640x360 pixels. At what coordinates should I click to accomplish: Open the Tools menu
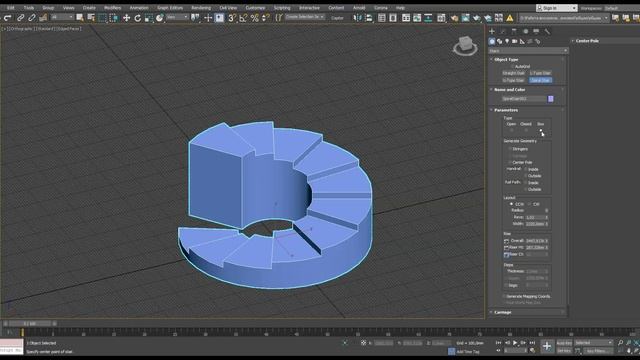tap(29, 8)
